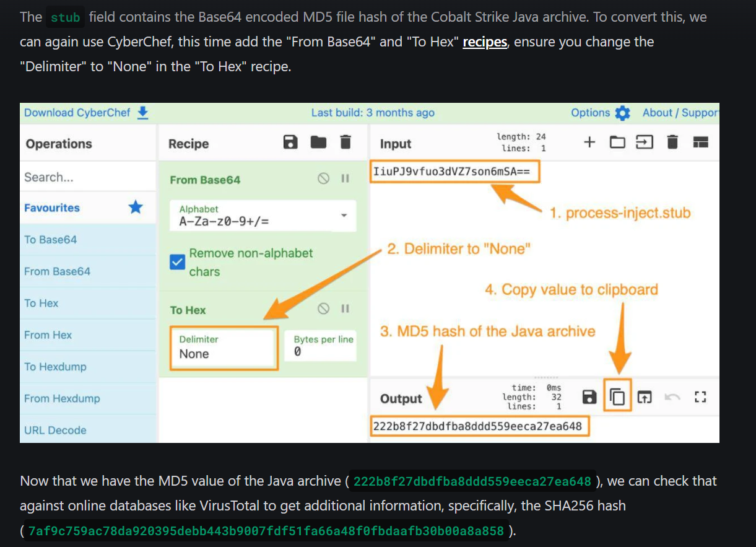Open a folder as input using the Input folder icon
756x547 pixels.
tap(617, 142)
